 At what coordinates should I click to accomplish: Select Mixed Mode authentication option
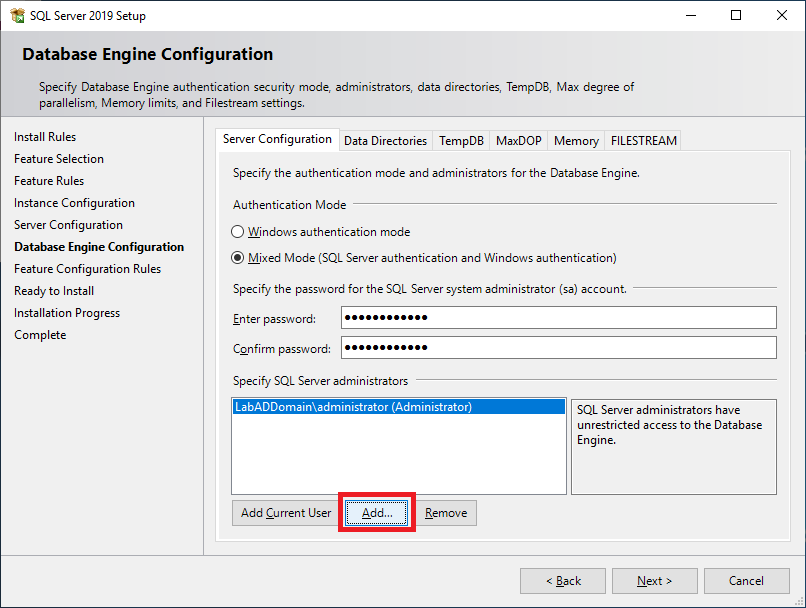[238, 258]
